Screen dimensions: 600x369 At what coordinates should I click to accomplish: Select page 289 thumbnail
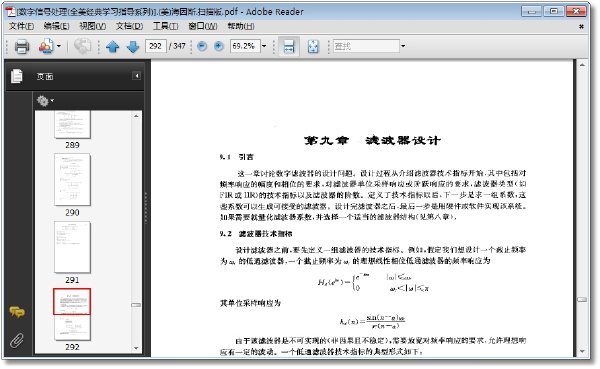click(x=72, y=124)
